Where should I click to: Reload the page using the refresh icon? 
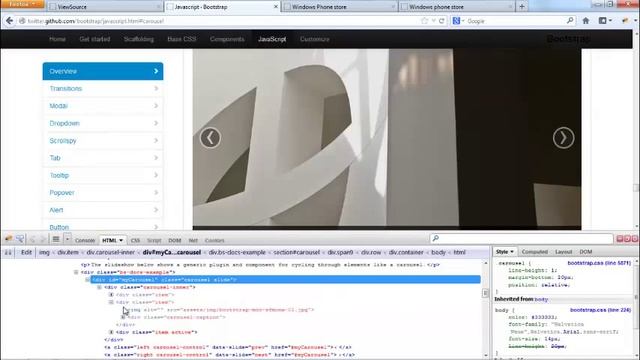coord(442,21)
